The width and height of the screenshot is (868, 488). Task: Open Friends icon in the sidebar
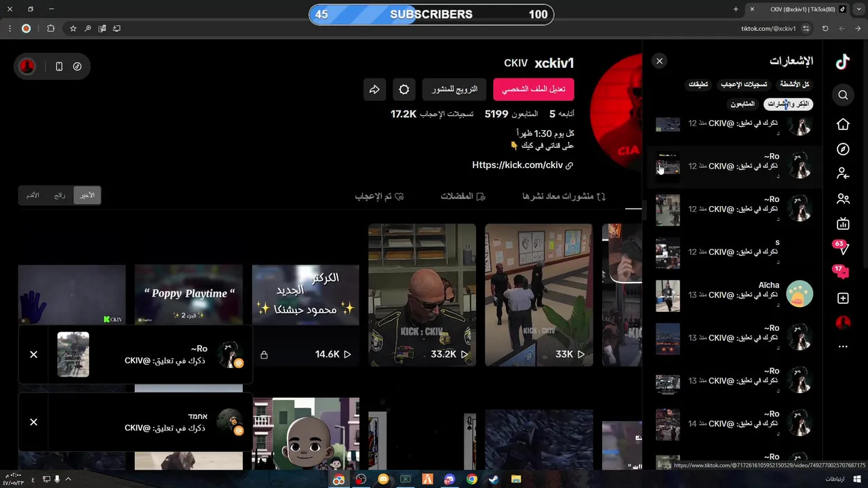[x=843, y=199]
